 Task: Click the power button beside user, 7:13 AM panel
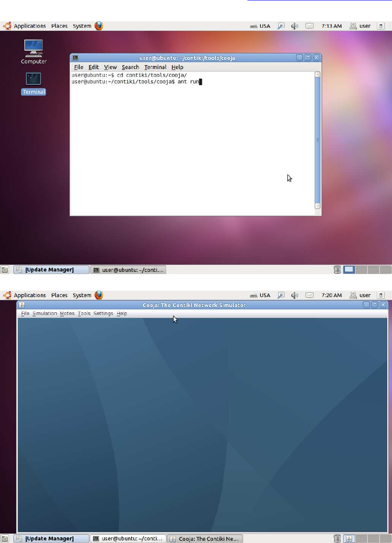(381, 26)
